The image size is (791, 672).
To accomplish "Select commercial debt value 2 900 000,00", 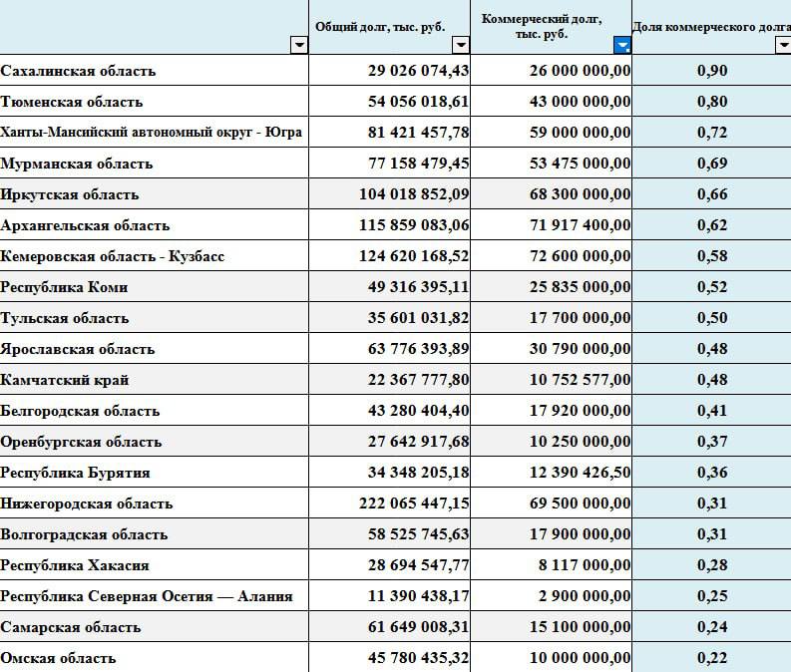I will click(551, 596).
